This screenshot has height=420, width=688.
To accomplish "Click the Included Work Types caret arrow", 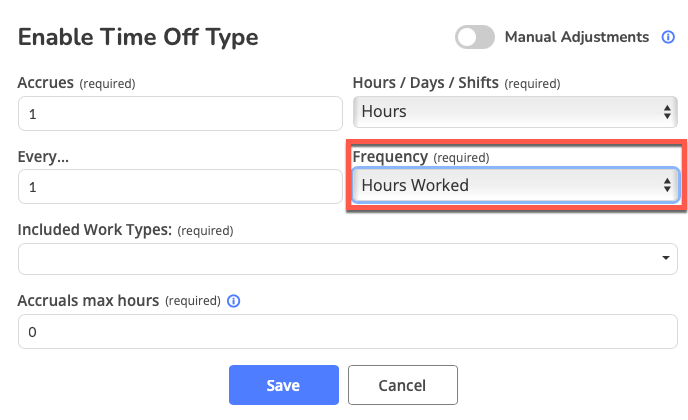I will tap(666, 259).
